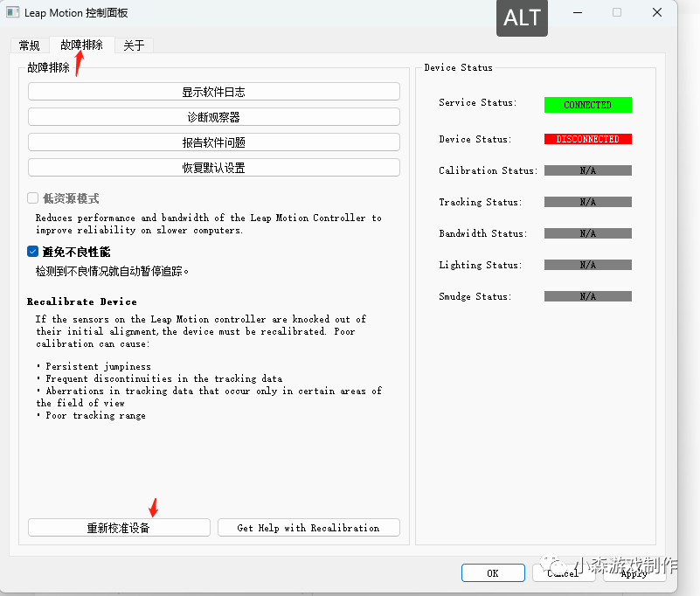Click the Tracking Status N/A indicator
Image resolution: width=700 pixels, height=596 pixels.
587,201
